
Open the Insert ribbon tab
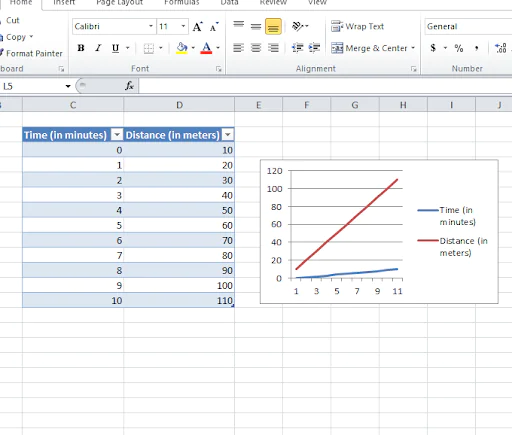pos(64,3)
